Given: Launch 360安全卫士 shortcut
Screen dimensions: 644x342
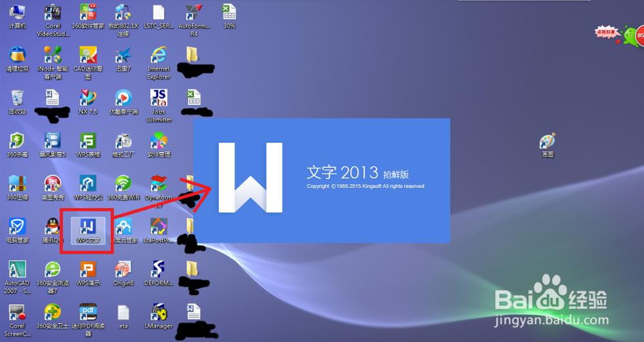Looking at the screenshot, I should pos(53,316).
